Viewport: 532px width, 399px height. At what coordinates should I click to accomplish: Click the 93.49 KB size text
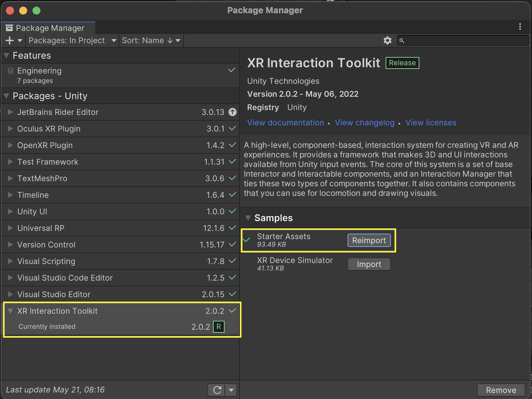click(x=272, y=245)
